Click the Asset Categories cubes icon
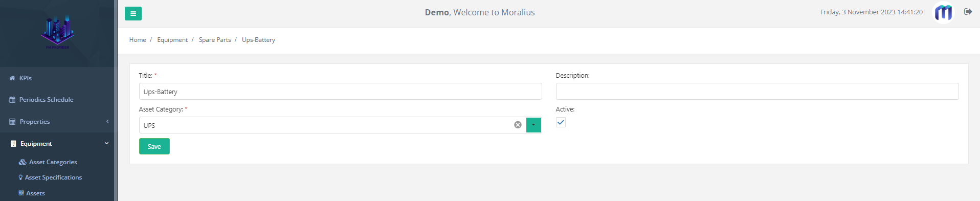Image resolution: width=980 pixels, height=201 pixels. coord(23,162)
